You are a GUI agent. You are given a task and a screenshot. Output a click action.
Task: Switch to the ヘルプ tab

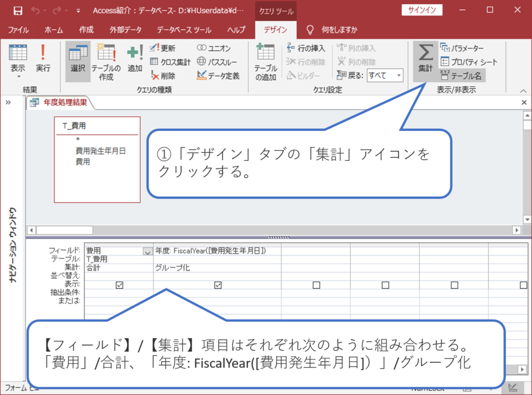[236, 30]
